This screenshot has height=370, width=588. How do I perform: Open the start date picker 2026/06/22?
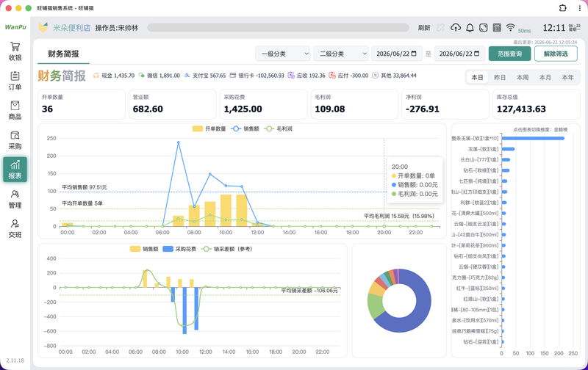point(396,54)
